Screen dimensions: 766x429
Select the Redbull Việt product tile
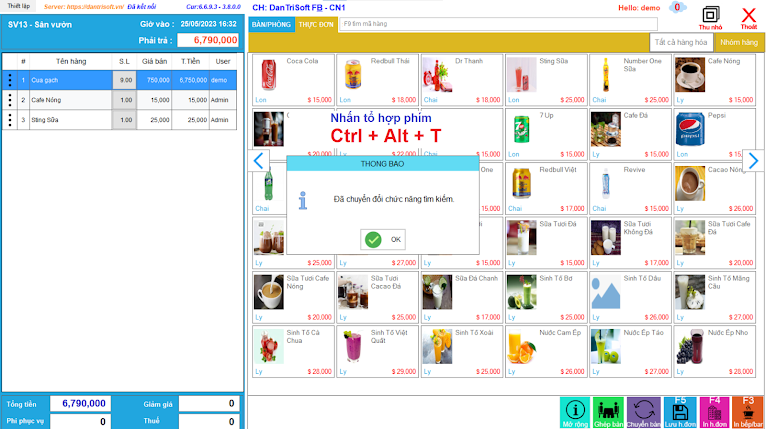546,189
